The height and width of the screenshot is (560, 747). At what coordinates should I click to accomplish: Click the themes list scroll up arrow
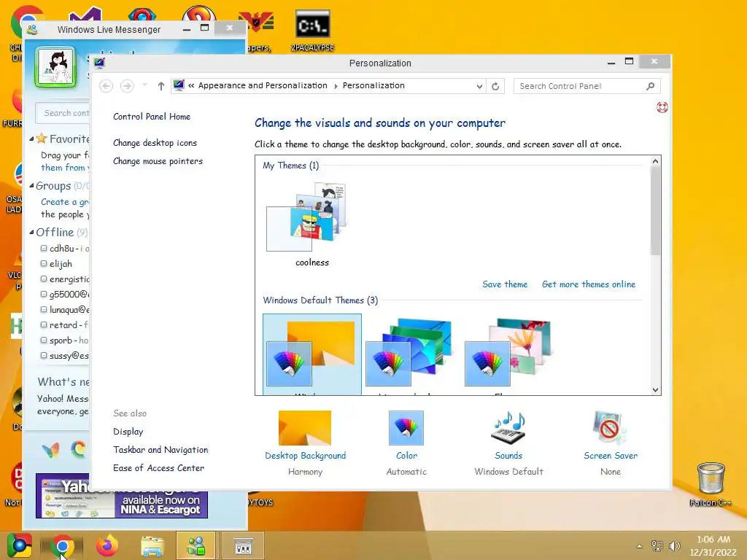coord(656,161)
